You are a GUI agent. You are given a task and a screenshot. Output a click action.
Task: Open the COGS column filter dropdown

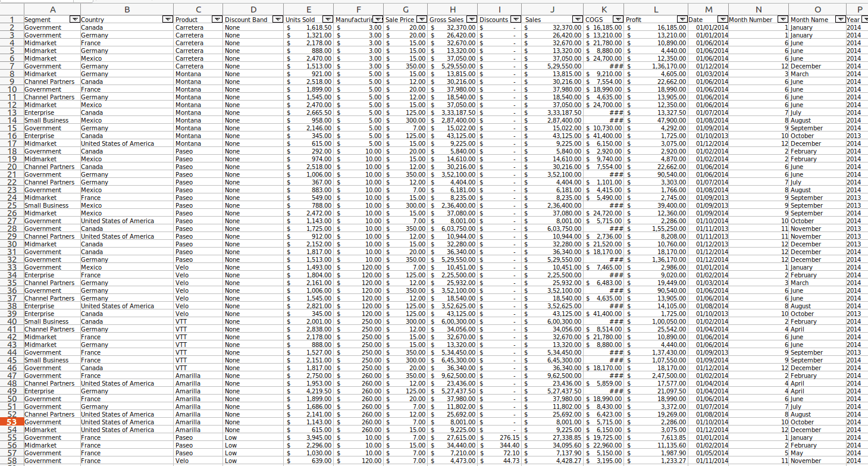coord(619,20)
